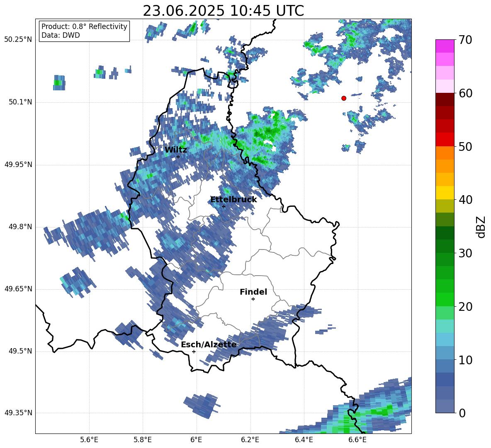Click the 5.6°E longitude label
The width and height of the screenshot is (491, 448).
tap(89, 440)
